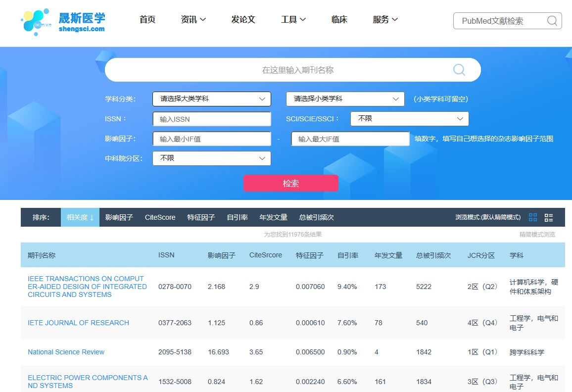Screen dimensions: 572x392
Task: Open the 请选择小类学科 dropdown
Action: point(345,99)
